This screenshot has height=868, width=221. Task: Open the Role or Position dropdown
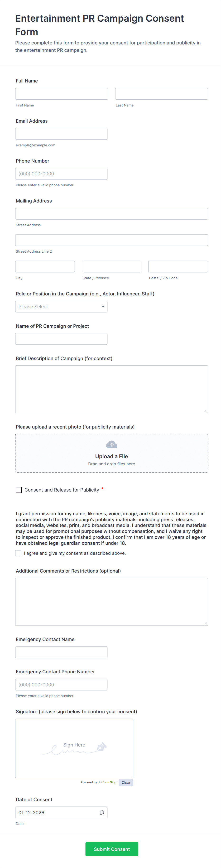click(61, 307)
